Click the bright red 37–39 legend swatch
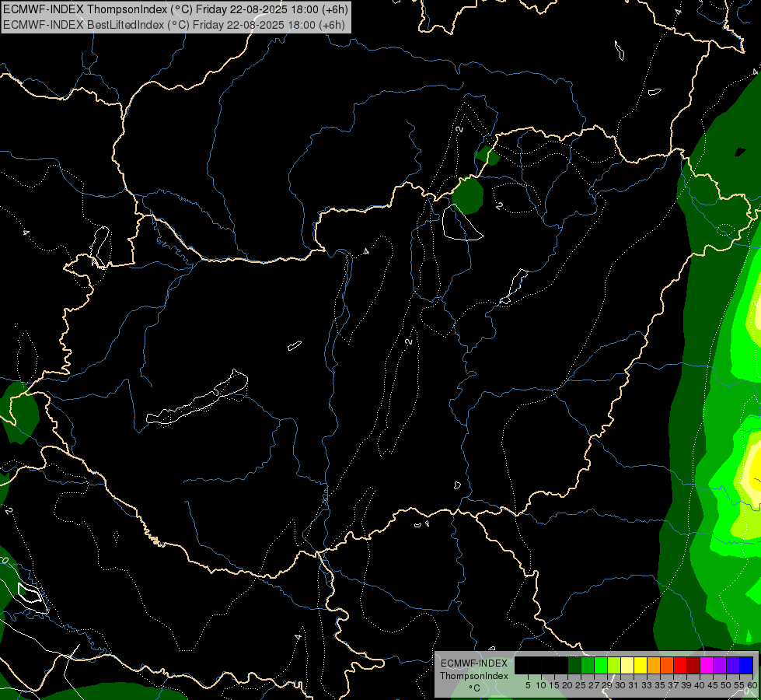 (680, 665)
